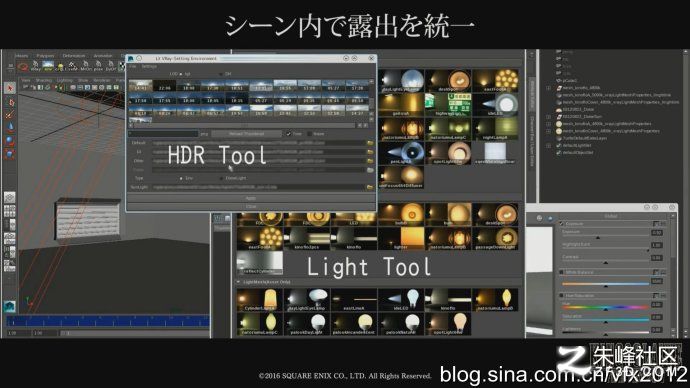Open the Settings menu in HDR dialog
This screenshot has height=388, width=690.
click(x=149, y=66)
